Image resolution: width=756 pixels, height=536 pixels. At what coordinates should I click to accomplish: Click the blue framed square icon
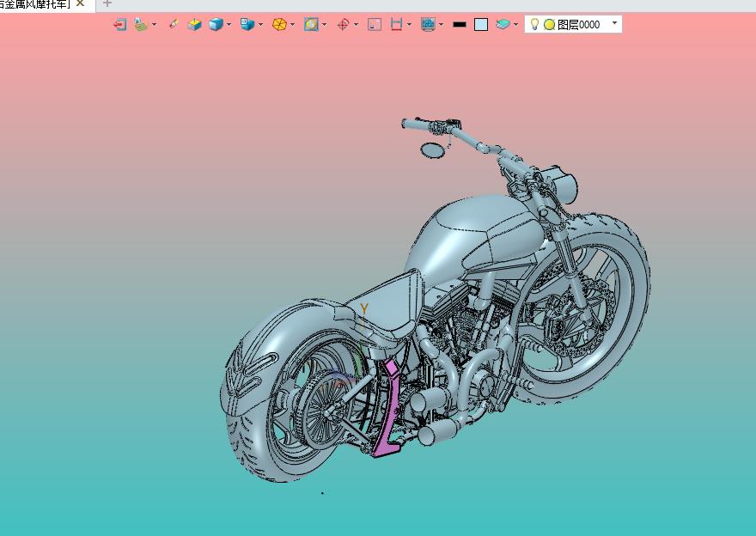click(x=311, y=24)
